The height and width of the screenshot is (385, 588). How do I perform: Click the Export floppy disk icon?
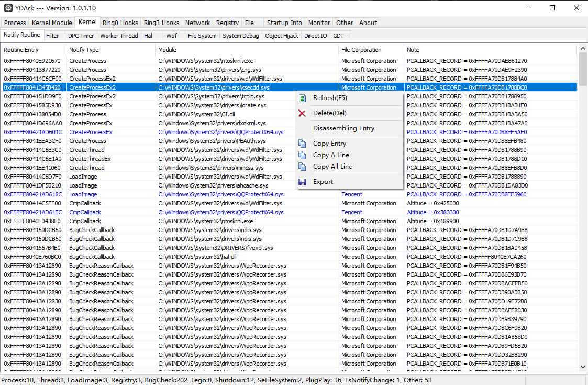click(x=302, y=182)
